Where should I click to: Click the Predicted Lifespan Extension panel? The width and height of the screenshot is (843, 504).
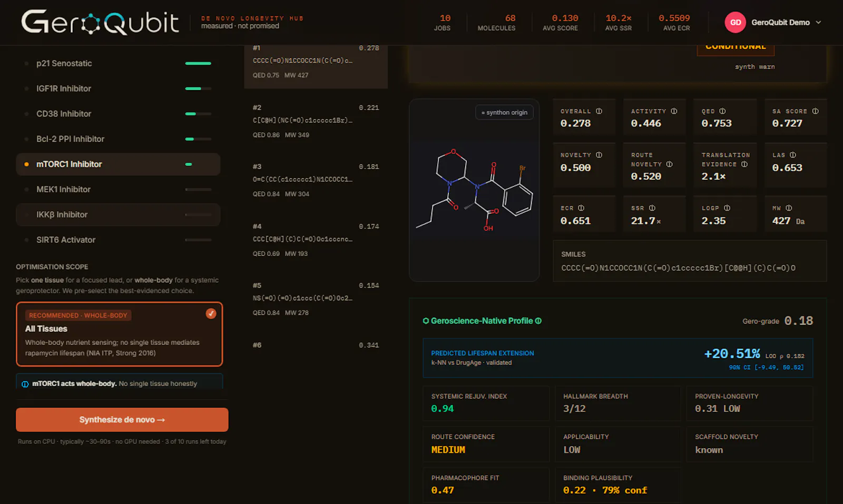[618, 358]
